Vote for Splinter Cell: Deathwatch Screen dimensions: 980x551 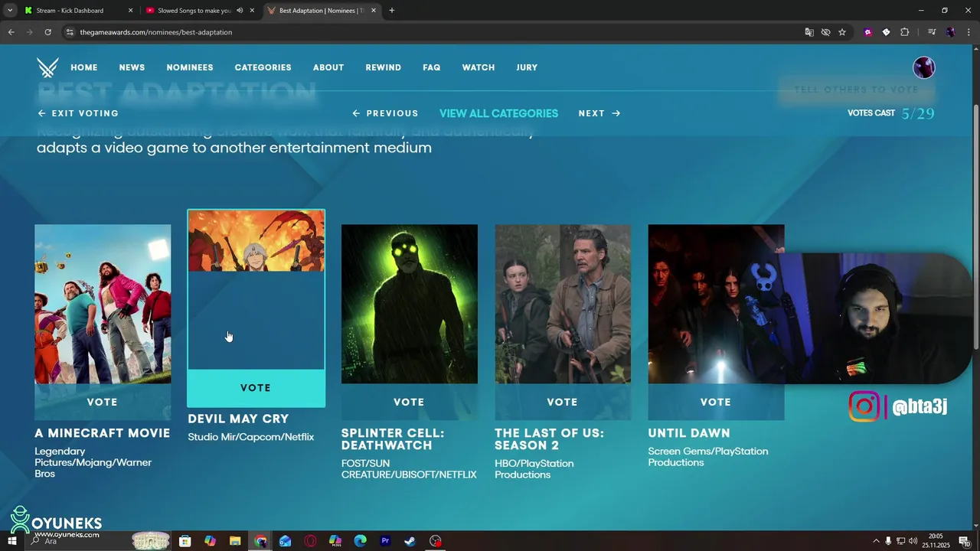tap(409, 402)
